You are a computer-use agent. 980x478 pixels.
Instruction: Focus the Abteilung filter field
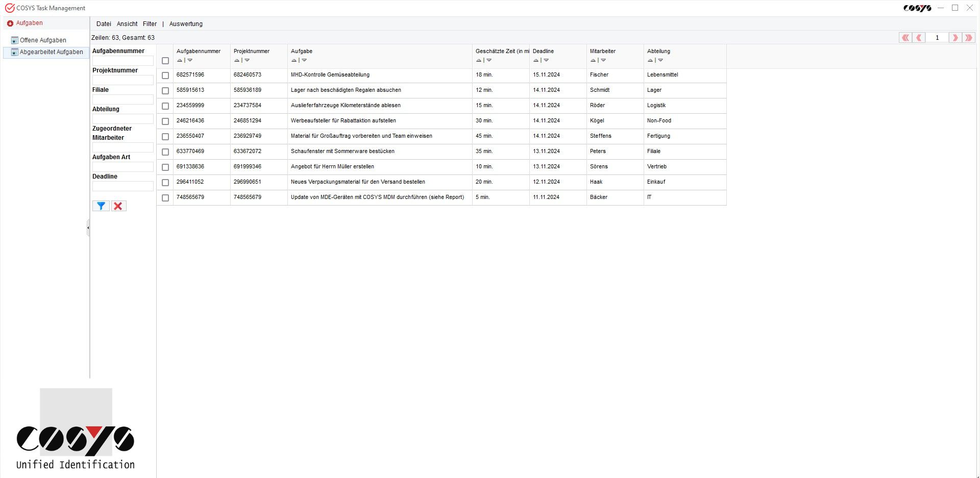pyautogui.click(x=122, y=119)
